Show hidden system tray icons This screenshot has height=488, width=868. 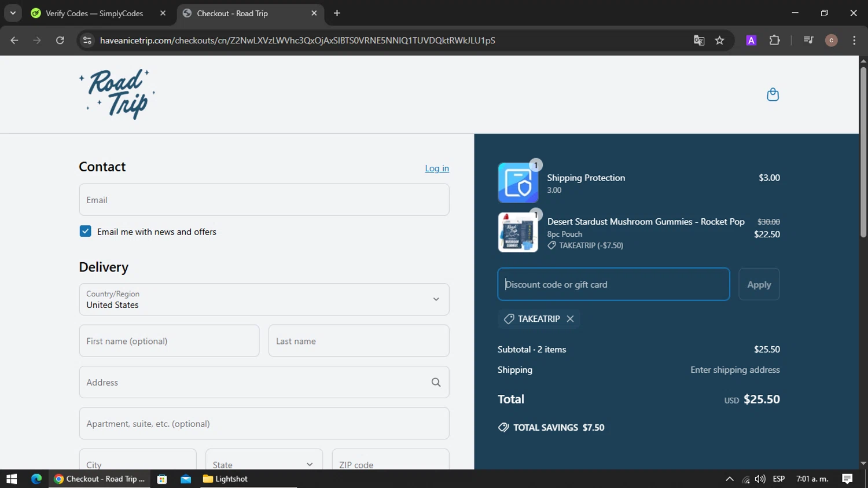pos(729,479)
